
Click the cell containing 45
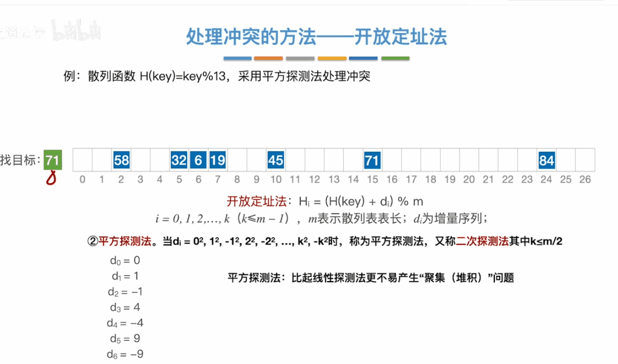[276, 160]
